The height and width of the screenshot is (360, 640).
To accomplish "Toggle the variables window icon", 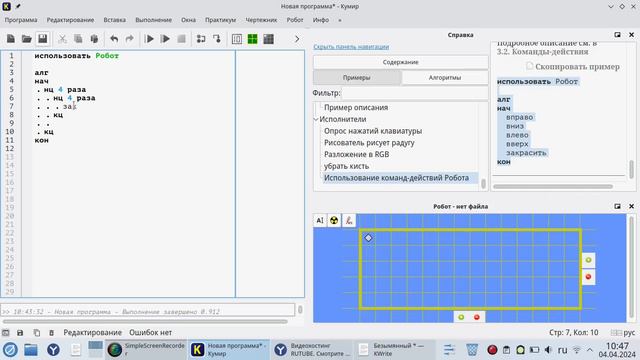I will 237,39.
